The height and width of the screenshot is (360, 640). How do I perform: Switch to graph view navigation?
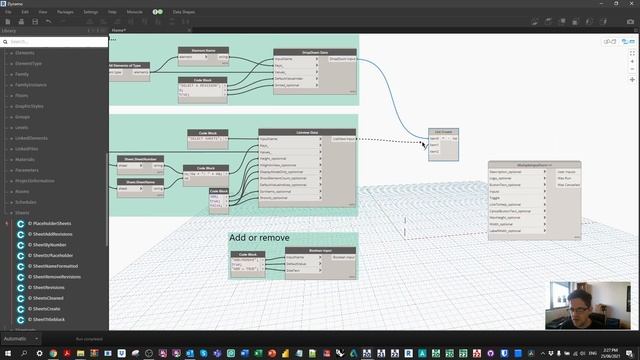click(628, 42)
